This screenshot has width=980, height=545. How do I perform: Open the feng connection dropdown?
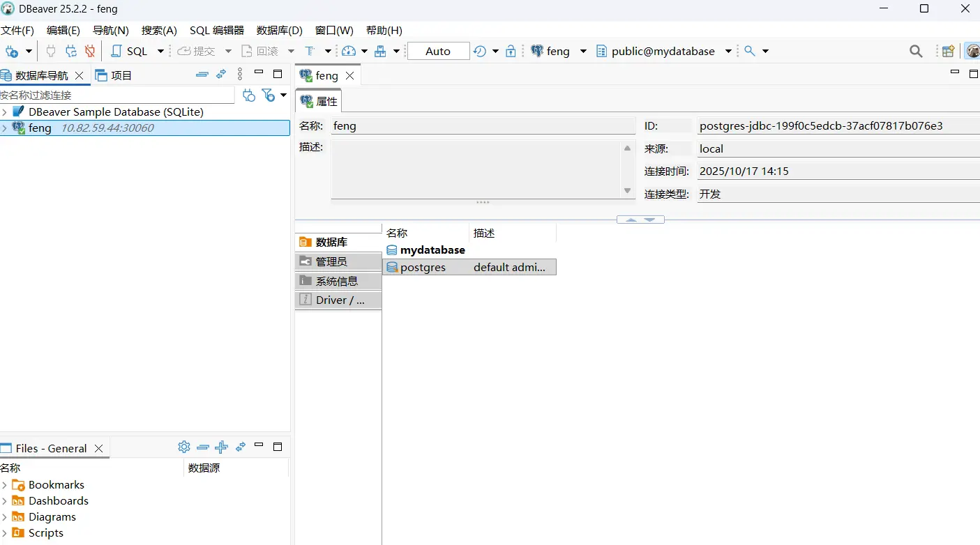(582, 51)
